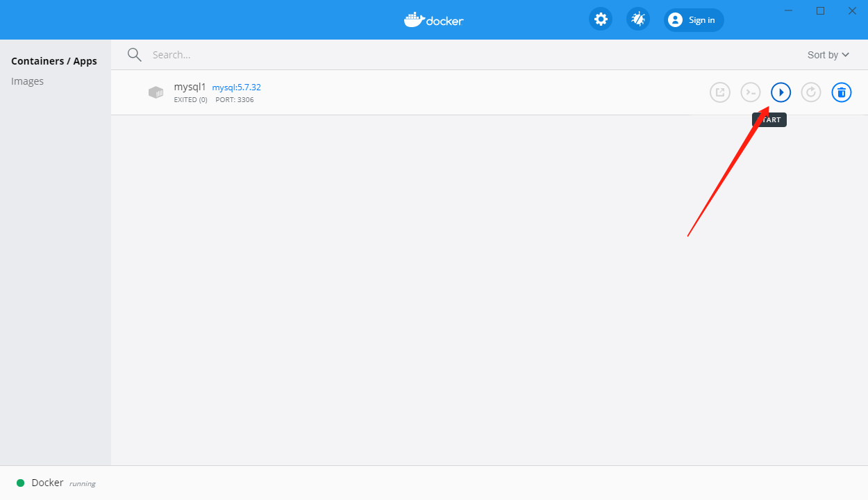Screen dimensions: 868x500
Task: Switch to the Images section
Action: [x=27, y=81]
